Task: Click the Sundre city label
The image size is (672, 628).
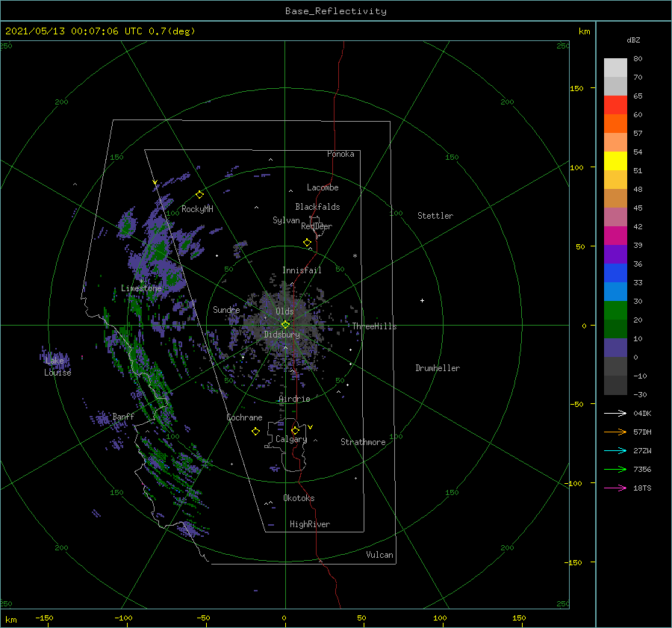Action: tap(226, 310)
